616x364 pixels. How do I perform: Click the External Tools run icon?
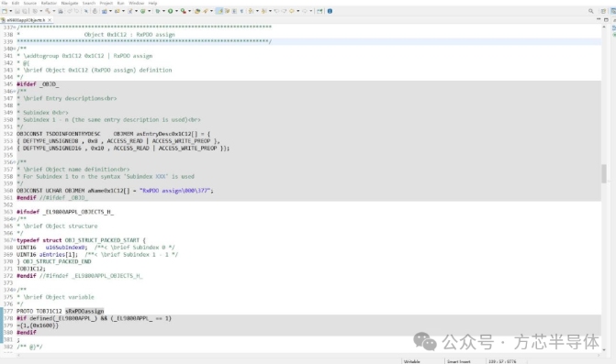(183, 11)
